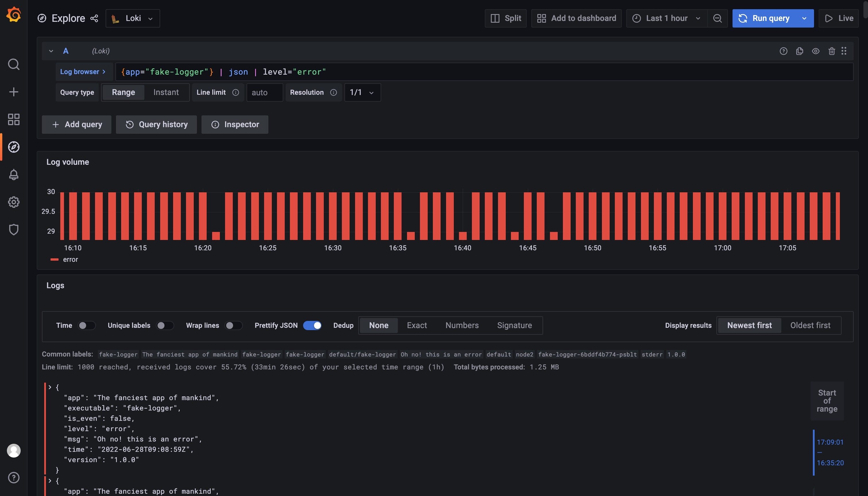Turn off Prettify JSON switch
The width and height of the screenshot is (868, 496).
coord(312,325)
